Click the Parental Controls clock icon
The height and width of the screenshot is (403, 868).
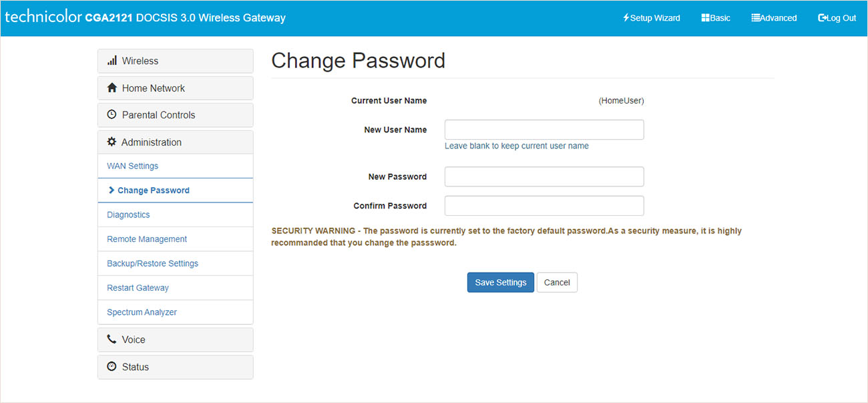click(x=112, y=115)
